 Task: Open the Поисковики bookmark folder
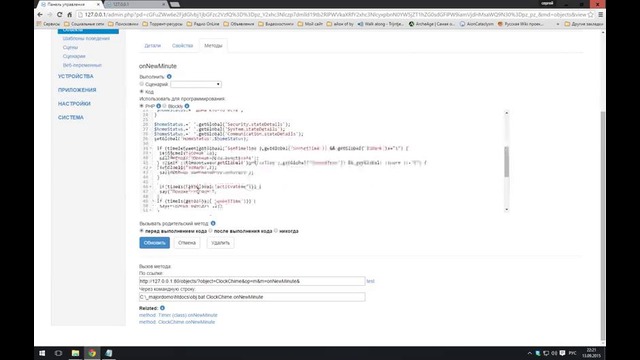(x=123, y=24)
